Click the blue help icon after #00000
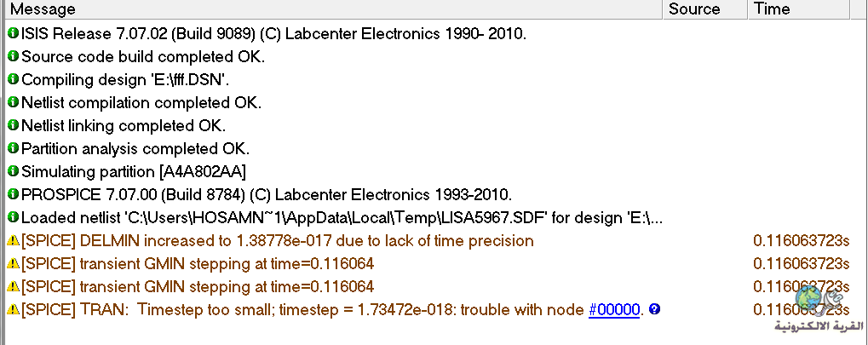The image size is (868, 345). 654,309
